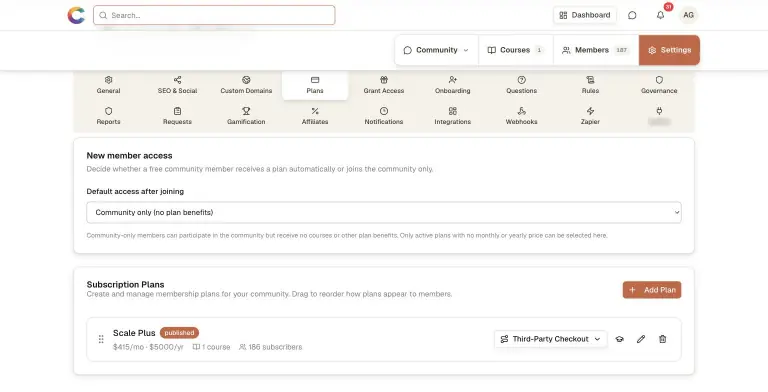Expand the Community dropdown
The height and width of the screenshot is (392, 768).
(436, 50)
